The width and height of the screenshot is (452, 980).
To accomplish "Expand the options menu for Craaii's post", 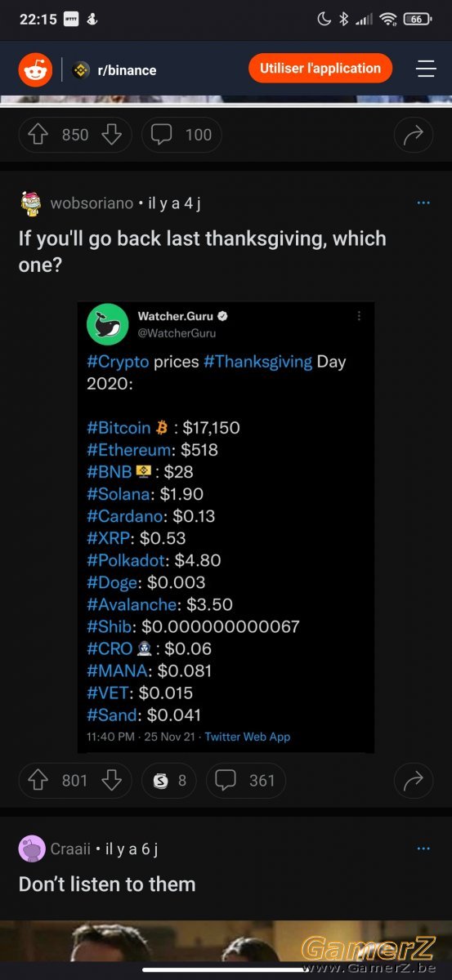I will coord(423,849).
